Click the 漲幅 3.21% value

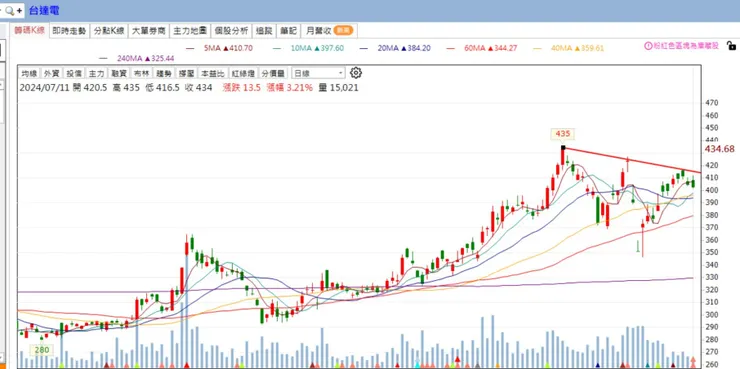click(289, 88)
